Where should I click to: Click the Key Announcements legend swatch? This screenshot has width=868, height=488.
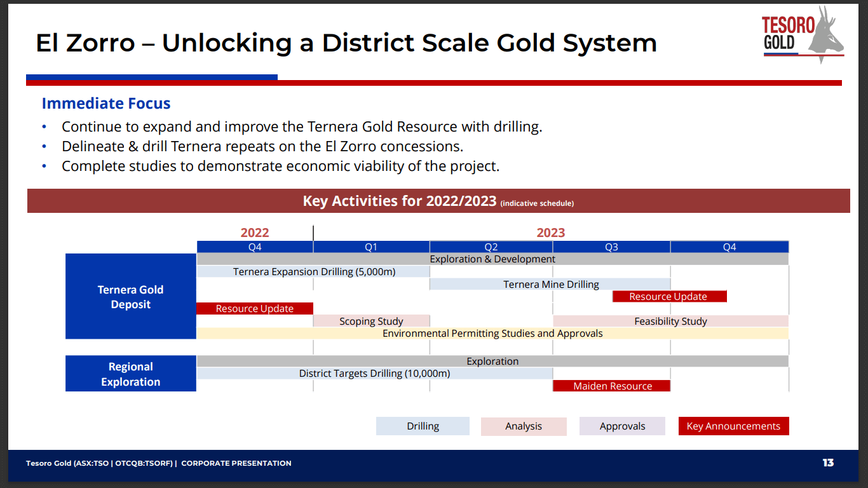[x=733, y=426]
